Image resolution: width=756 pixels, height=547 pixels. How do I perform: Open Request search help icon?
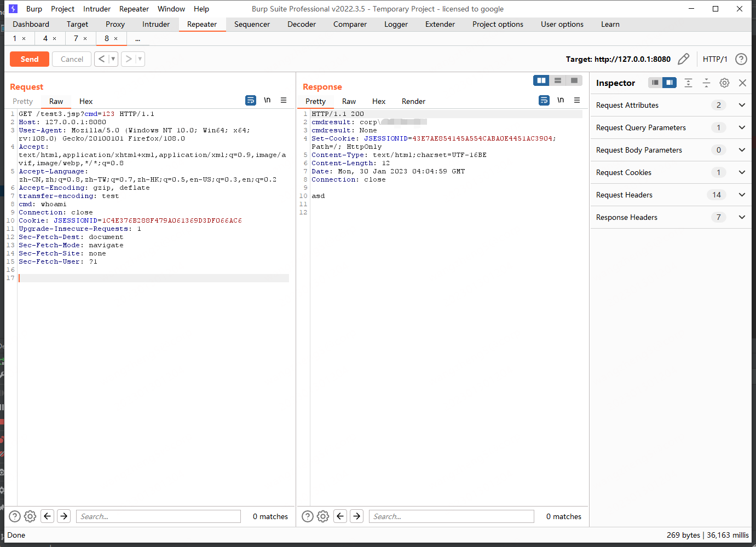(15, 516)
